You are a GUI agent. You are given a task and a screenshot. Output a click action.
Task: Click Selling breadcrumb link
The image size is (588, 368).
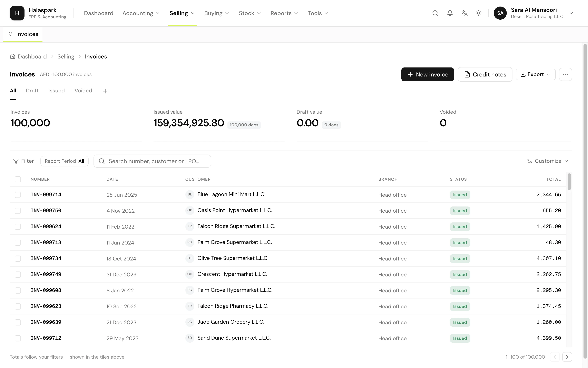(66, 56)
